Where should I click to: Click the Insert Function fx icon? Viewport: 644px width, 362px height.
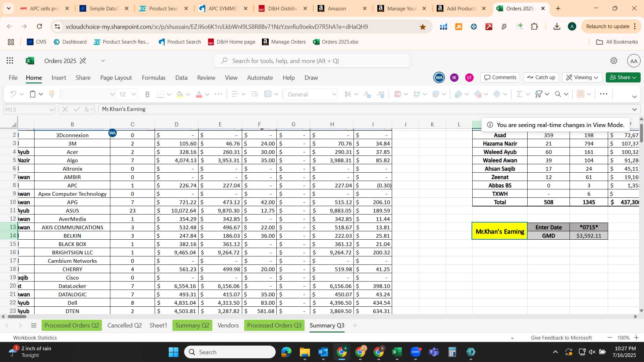[87, 109]
